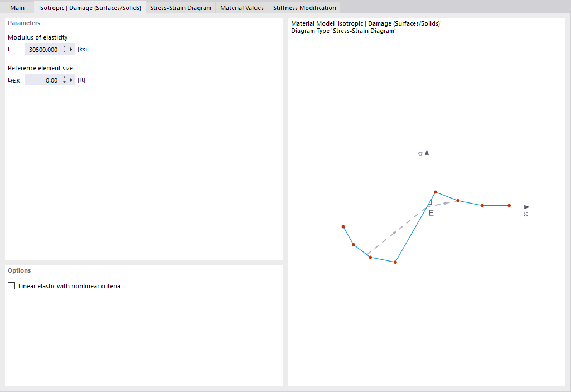Enable Linear elastic with nonlinear criteria

point(12,286)
